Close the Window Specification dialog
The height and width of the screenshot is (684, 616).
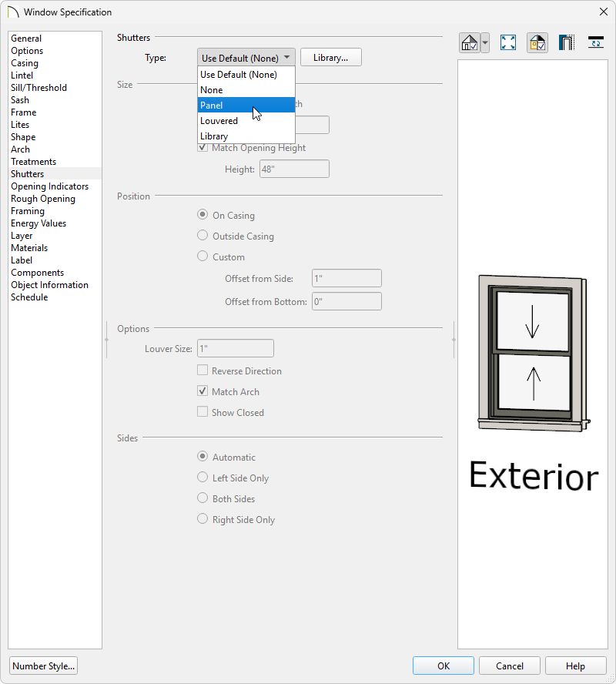click(604, 12)
